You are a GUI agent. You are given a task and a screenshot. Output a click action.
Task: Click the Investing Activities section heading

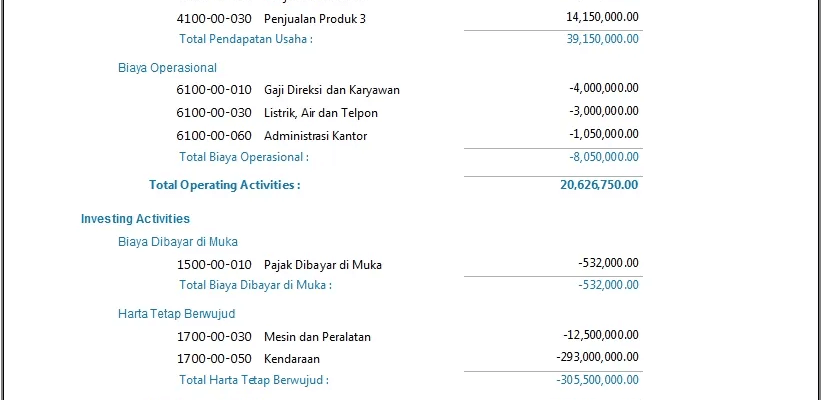tap(135, 218)
